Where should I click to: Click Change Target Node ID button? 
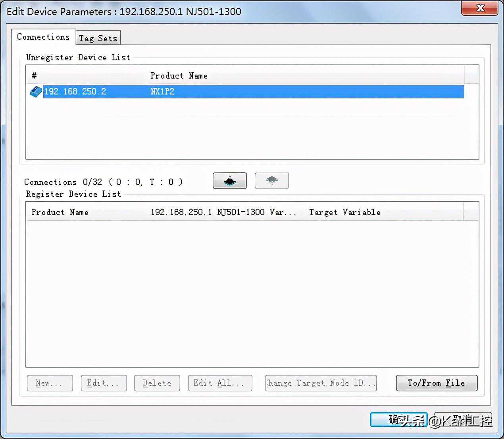(x=321, y=383)
